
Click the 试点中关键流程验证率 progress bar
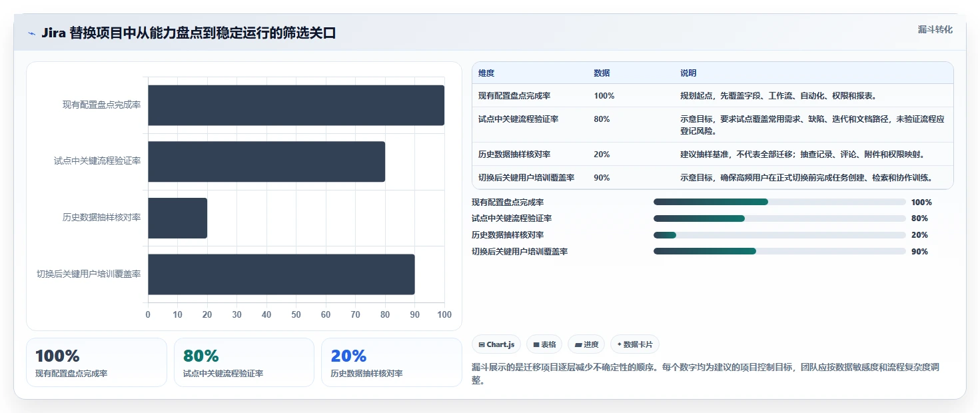(x=779, y=218)
